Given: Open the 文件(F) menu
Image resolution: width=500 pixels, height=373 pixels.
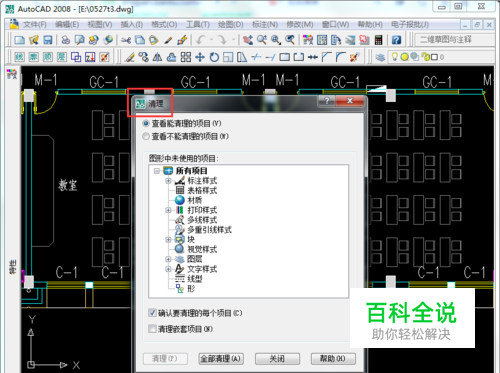Looking at the screenshot, I should pyautogui.click(x=35, y=25).
